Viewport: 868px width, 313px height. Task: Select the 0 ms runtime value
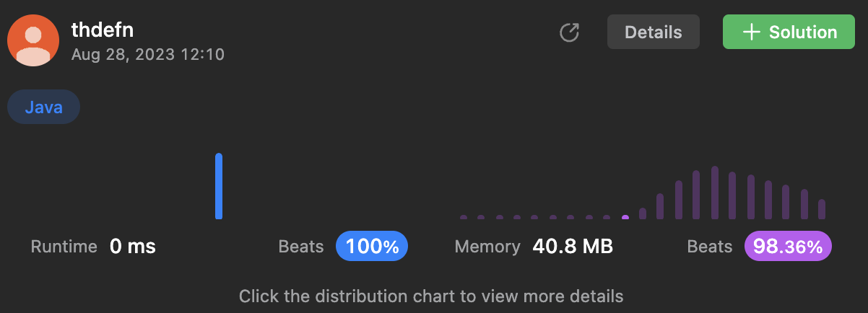[x=133, y=247]
